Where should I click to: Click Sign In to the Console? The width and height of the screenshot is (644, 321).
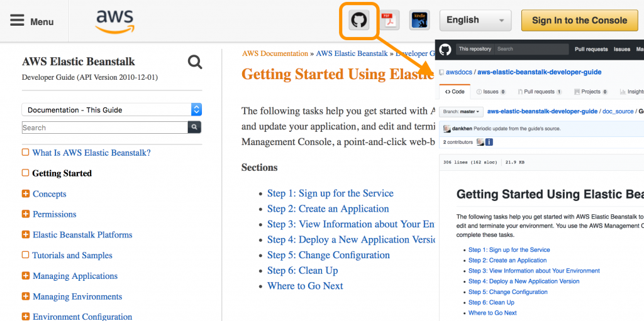point(579,20)
